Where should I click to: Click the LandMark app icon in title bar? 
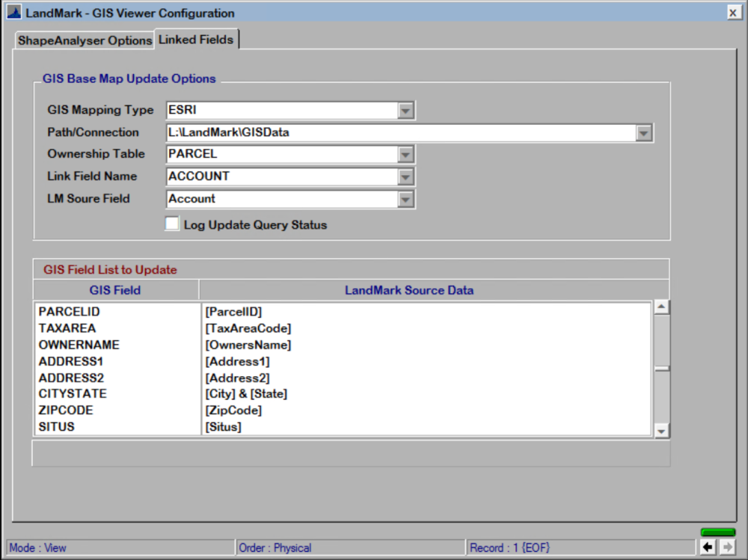(x=14, y=13)
